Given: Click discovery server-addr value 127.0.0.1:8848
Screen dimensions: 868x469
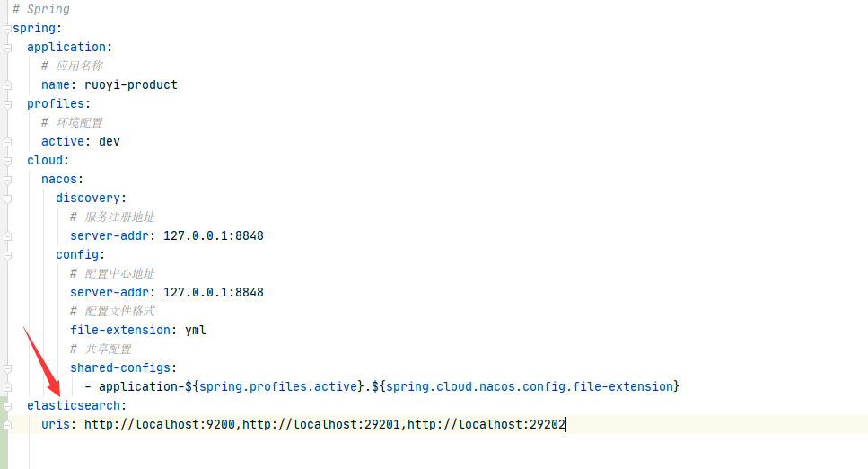Looking at the screenshot, I should [213, 235].
